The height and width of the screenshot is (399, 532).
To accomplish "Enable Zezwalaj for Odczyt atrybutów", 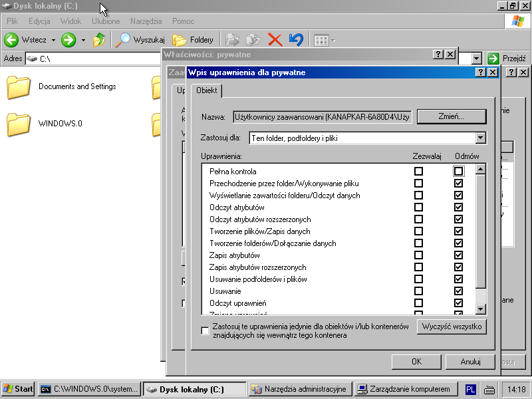I will coord(418,207).
